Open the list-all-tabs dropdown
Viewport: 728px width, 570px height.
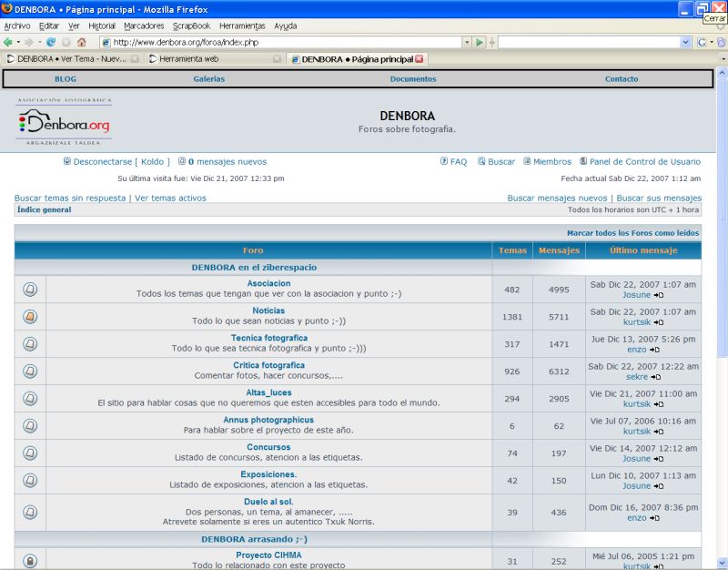point(723,59)
